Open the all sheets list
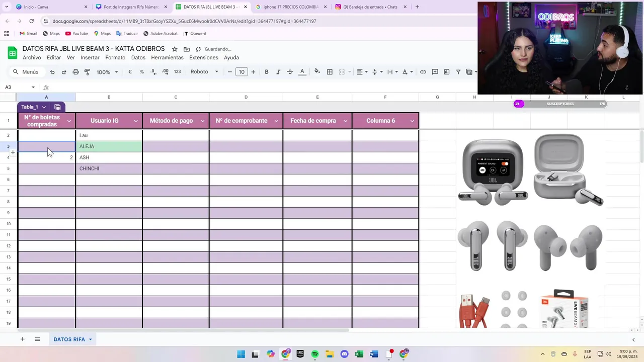The image size is (644, 362). point(37,339)
